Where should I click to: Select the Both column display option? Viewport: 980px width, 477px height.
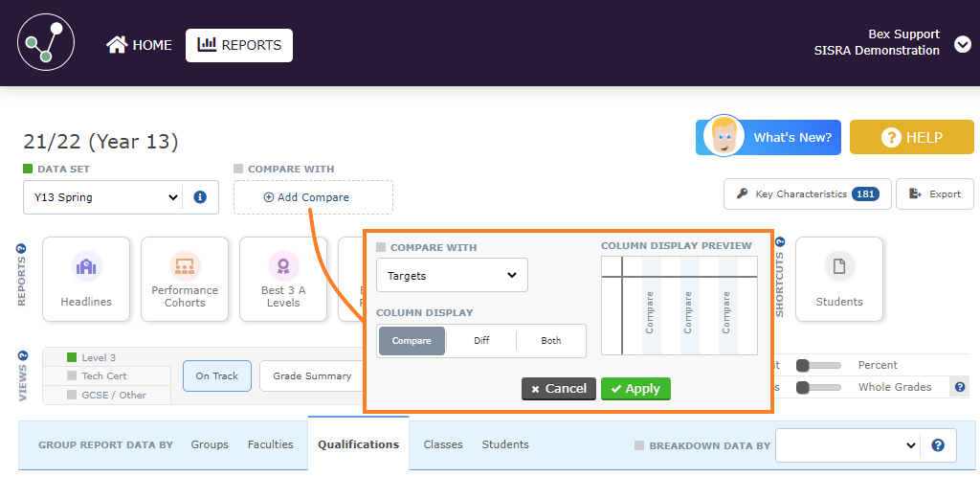point(551,341)
